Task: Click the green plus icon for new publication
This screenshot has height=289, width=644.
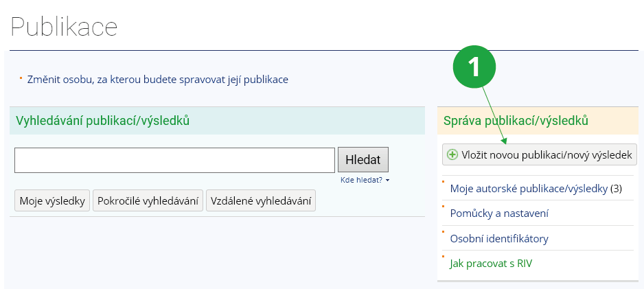Action: pos(452,154)
